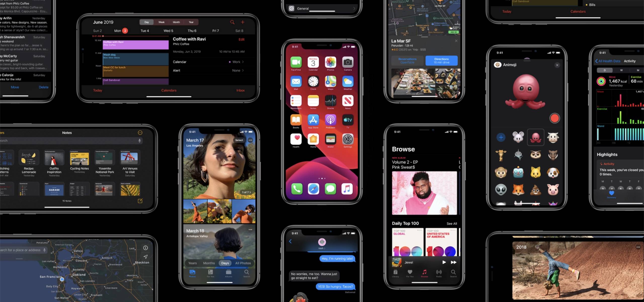Toggle the octopus Animoji selection
Screen dimensions: 644x302
(535, 137)
